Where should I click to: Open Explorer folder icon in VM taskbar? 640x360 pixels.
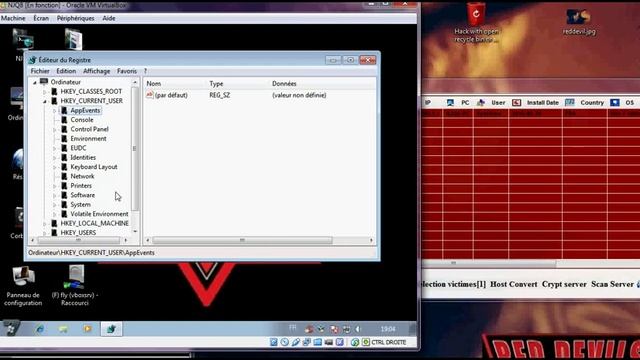pos(63,329)
